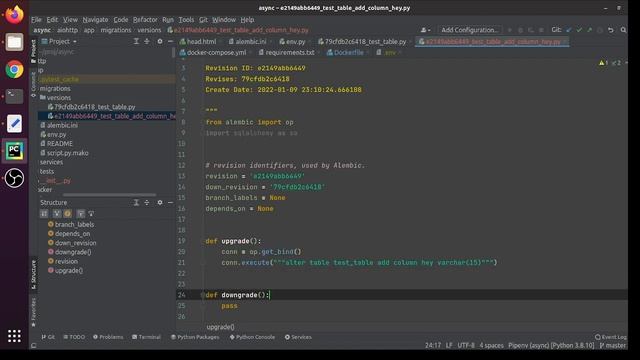Click the Git push arrow icon

pyautogui.click(x=589, y=30)
